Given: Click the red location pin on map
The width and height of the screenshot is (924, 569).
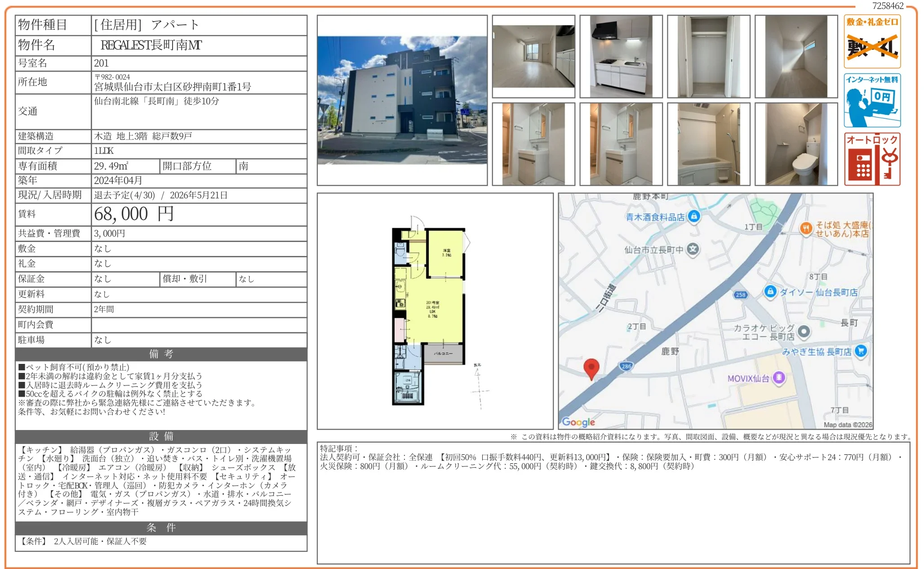Looking at the screenshot, I should coord(591,369).
